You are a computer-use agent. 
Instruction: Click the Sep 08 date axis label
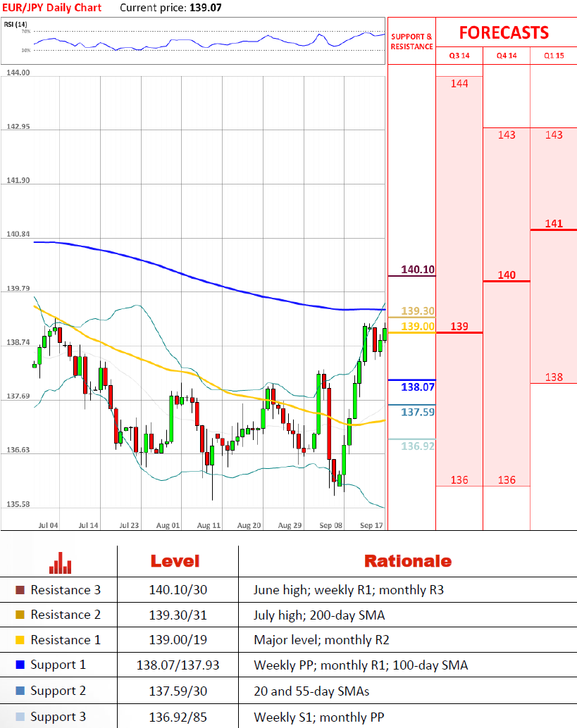coord(331,525)
